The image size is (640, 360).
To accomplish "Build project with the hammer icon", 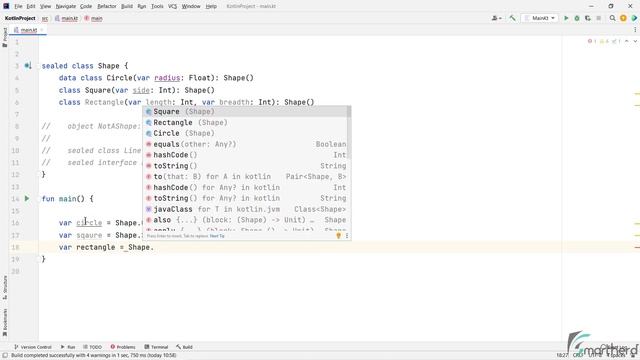I will [512, 18].
